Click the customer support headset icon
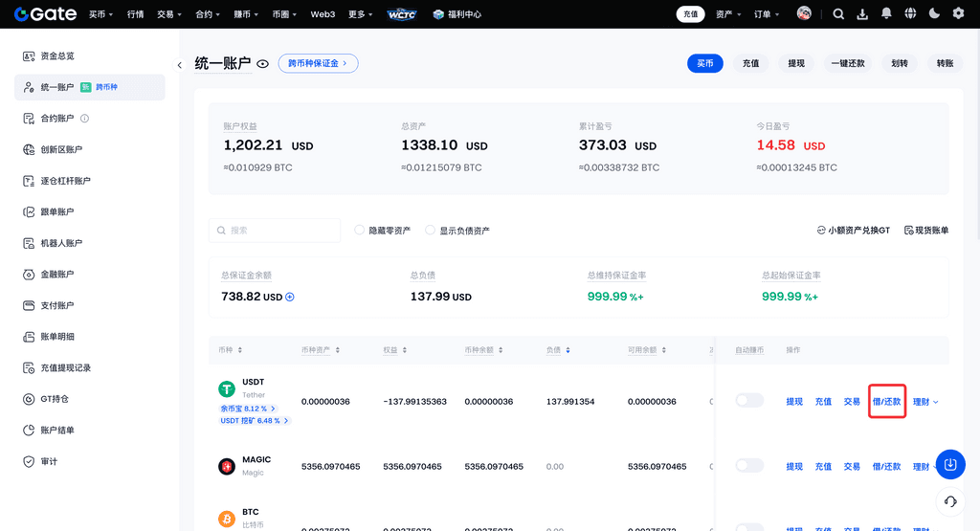Viewport: 980px width, 531px height. coord(950,501)
